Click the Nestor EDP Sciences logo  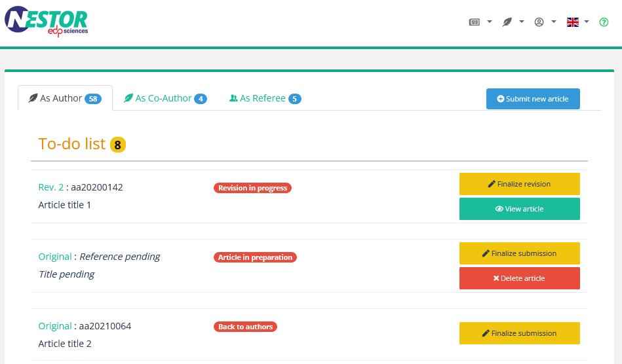coord(47,22)
